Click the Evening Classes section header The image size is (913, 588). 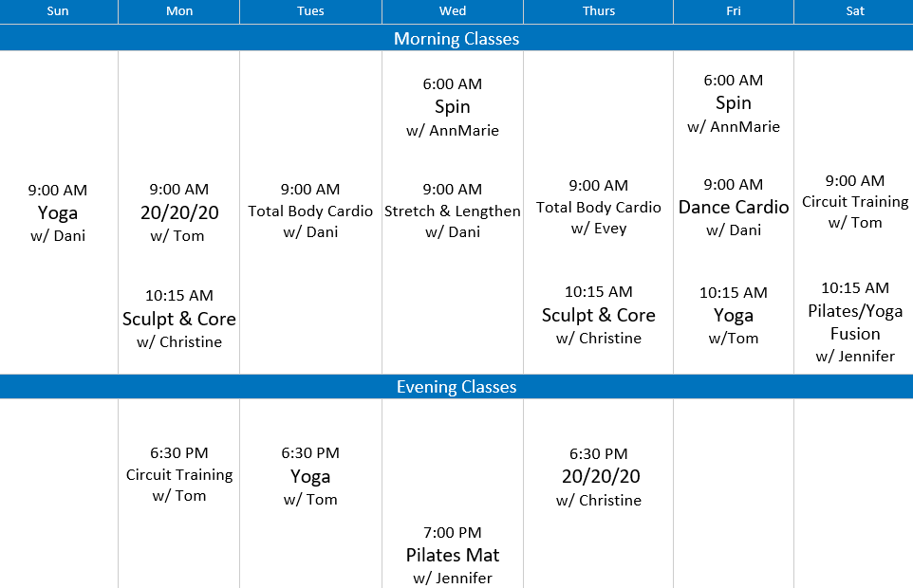coord(456,387)
